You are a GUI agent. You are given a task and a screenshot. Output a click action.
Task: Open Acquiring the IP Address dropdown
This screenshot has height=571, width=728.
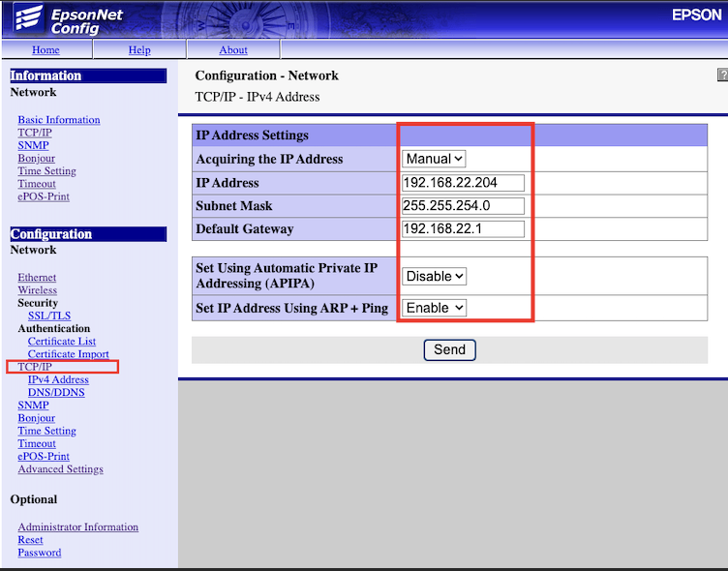pyautogui.click(x=434, y=159)
